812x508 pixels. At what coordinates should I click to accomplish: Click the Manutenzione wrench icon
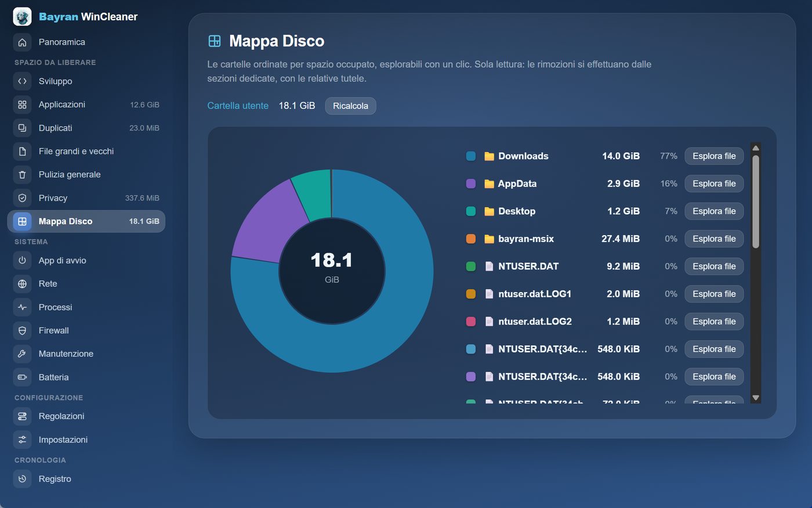22,354
